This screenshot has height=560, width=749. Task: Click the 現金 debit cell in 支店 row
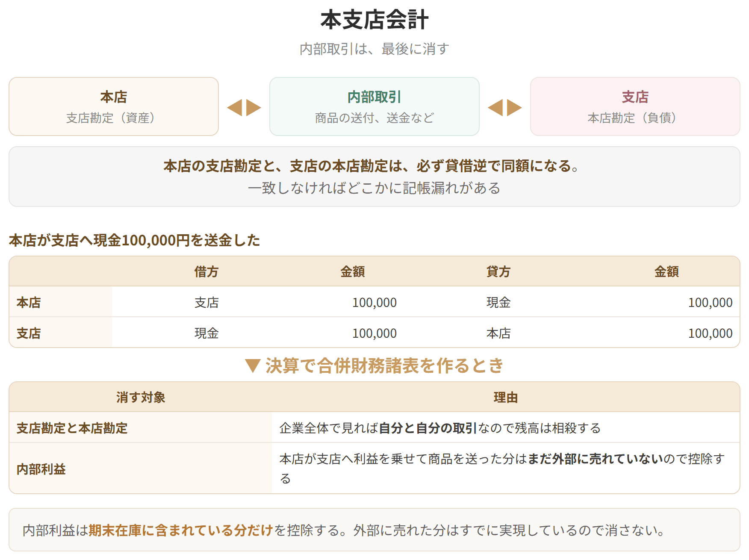206,333
